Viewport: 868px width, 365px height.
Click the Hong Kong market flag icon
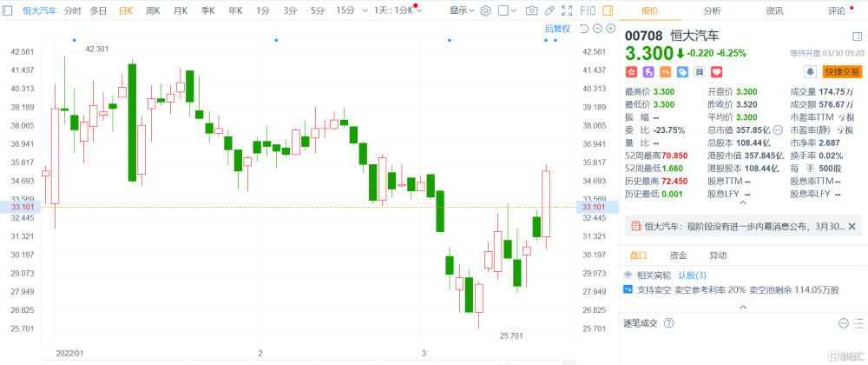tap(631, 71)
